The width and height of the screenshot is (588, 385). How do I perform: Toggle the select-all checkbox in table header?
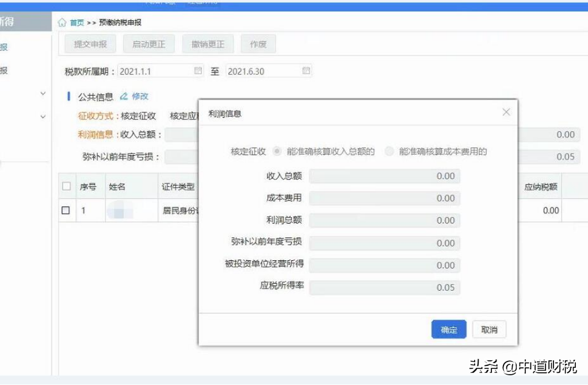[66, 186]
